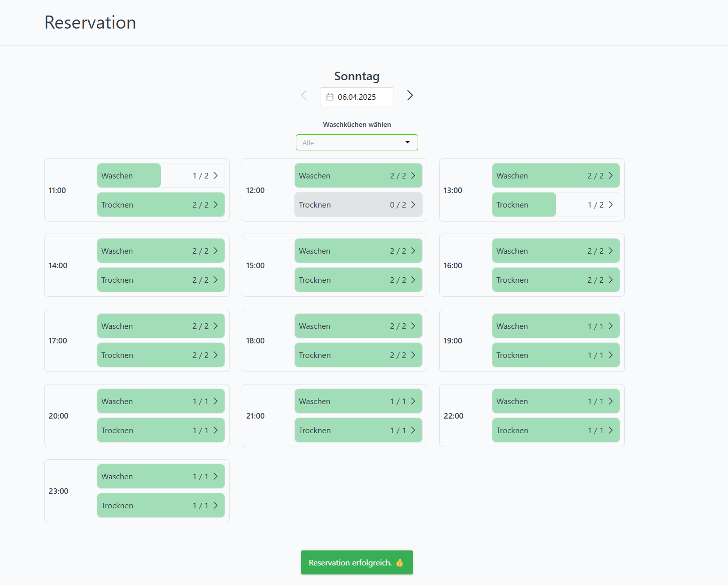Choose 17:00 Trocknen slot
Image resolution: width=728 pixels, height=585 pixels.
click(x=160, y=355)
